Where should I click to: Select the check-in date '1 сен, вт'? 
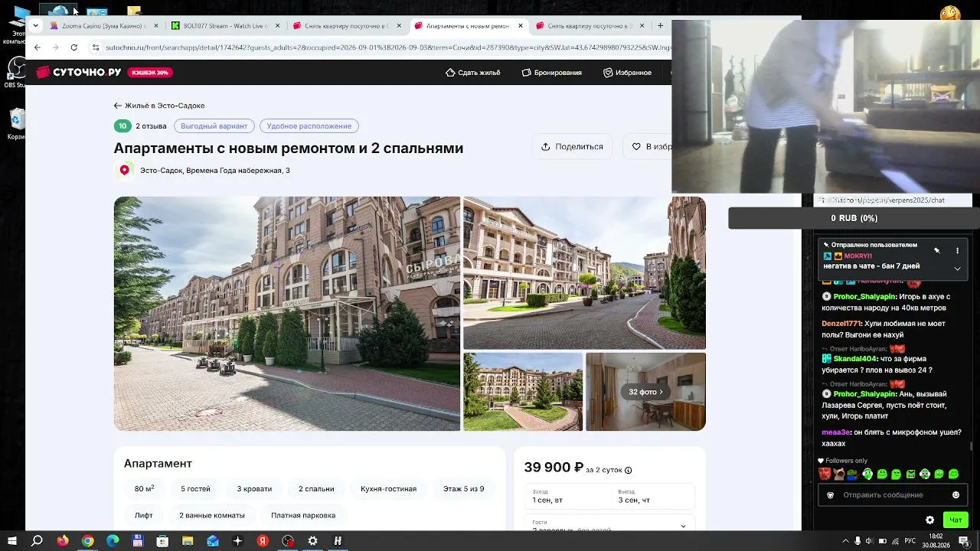point(567,496)
